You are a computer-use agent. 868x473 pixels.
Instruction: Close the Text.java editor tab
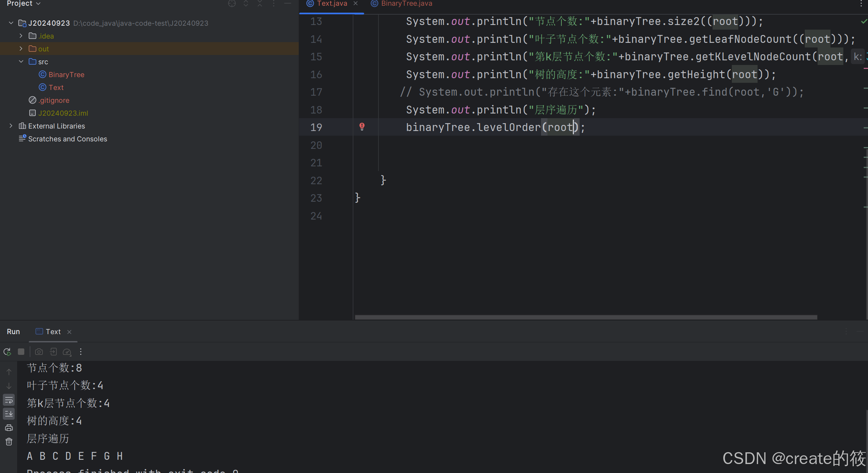(356, 4)
